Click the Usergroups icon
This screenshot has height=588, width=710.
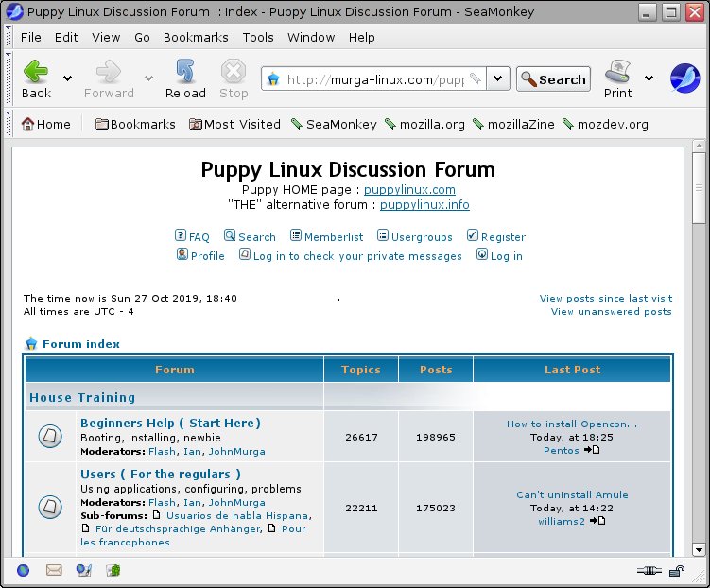(x=383, y=235)
